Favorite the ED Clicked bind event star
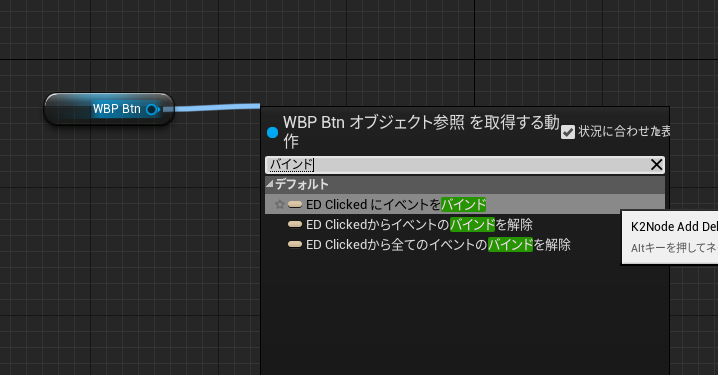 tap(279, 204)
